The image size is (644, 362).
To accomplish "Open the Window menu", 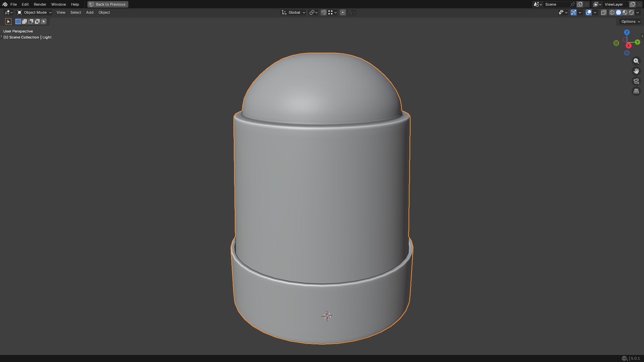I will 58,4.
